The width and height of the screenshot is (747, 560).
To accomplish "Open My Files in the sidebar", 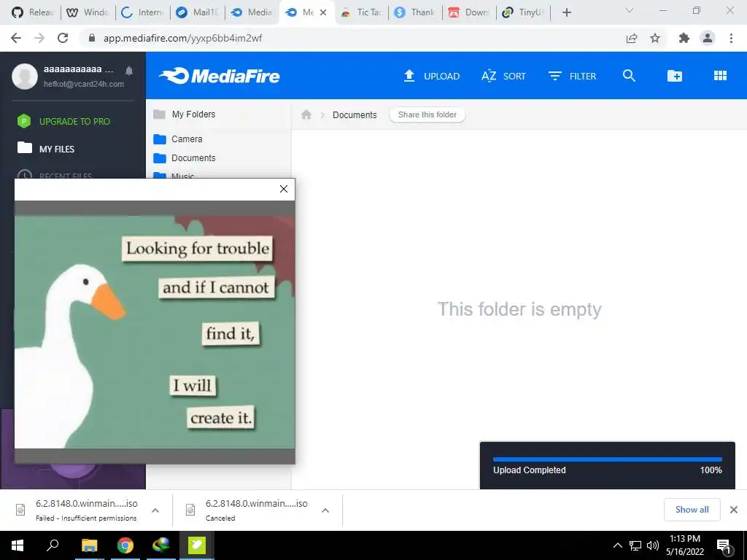I will pyautogui.click(x=46, y=149).
